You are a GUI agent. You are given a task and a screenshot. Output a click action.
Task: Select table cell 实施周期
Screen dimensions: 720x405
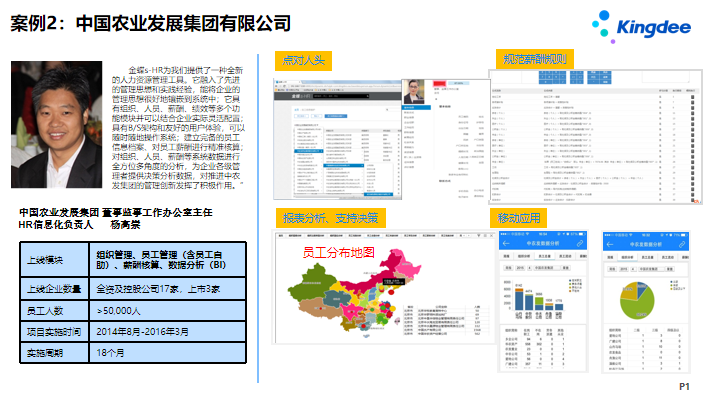[54, 353]
